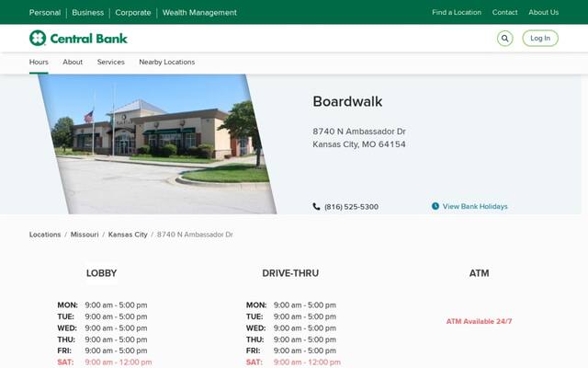Viewport: 588px width, 368px height.
Task: Click Drive-Thru TUE hours row
Action: pos(291,316)
